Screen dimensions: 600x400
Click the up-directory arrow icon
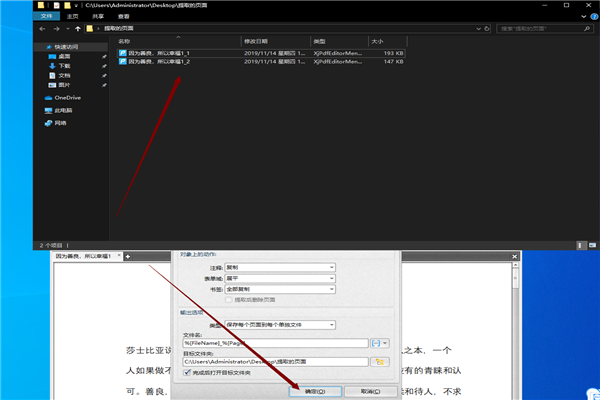click(x=78, y=28)
